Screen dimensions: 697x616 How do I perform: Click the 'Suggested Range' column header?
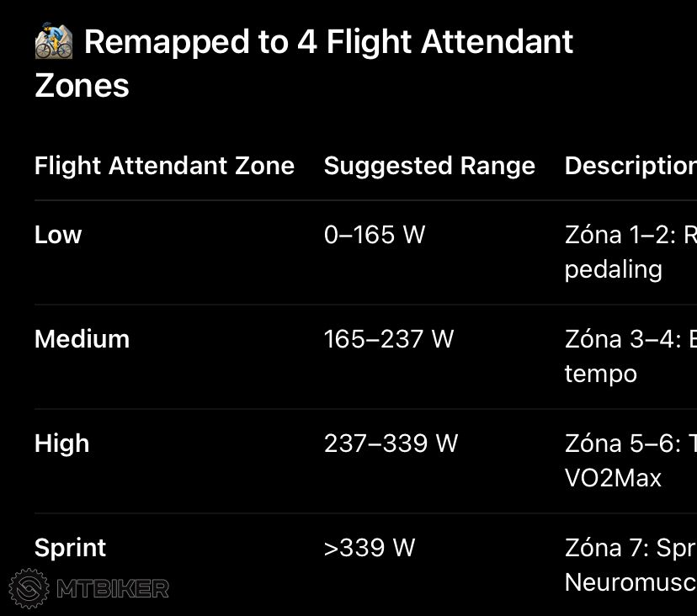pos(429,166)
